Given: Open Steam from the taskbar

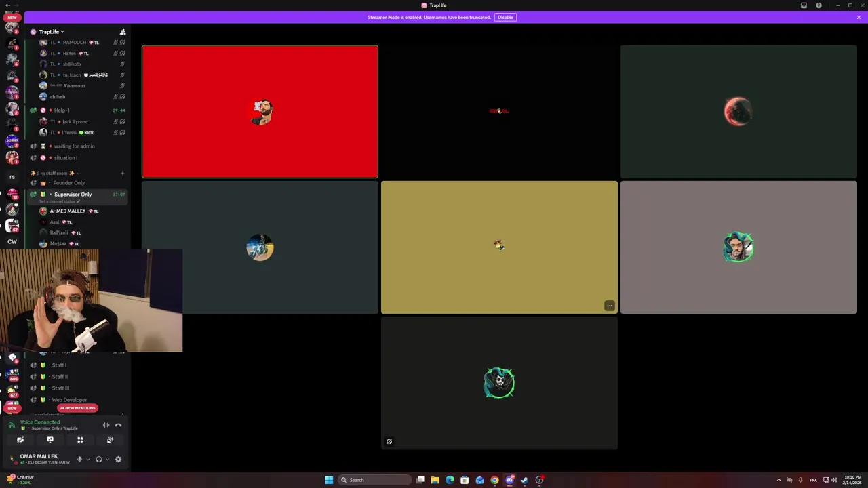Looking at the screenshot, I should (524, 480).
